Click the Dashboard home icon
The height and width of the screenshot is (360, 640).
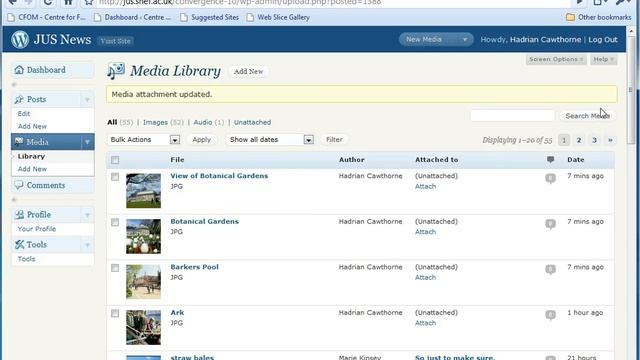[x=19, y=70]
